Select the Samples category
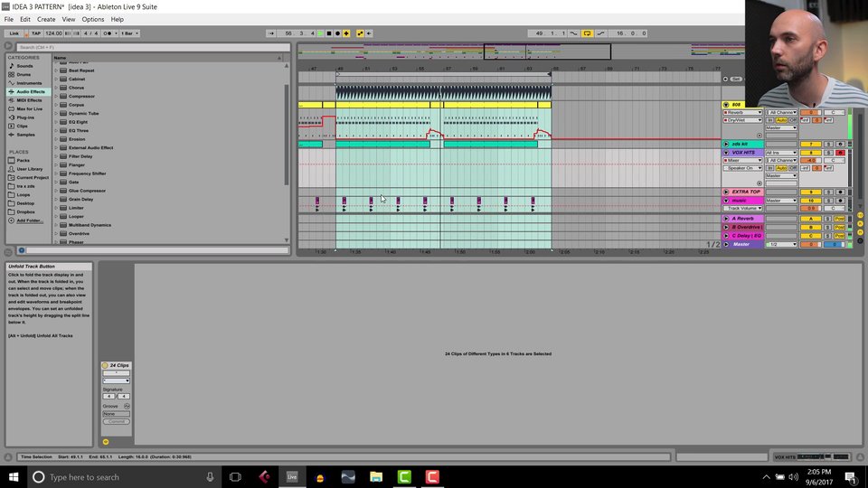This screenshot has width=868, height=488. pyautogui.click(x=25, y=135)
